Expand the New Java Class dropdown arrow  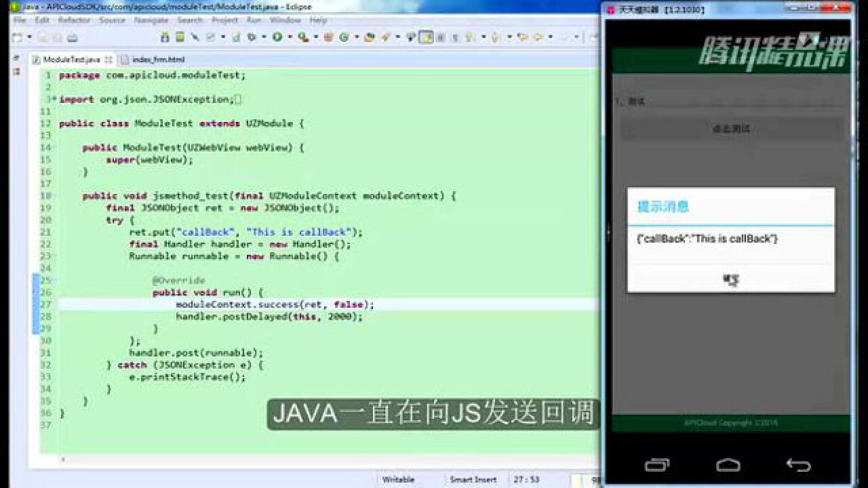tap(357, 37)
